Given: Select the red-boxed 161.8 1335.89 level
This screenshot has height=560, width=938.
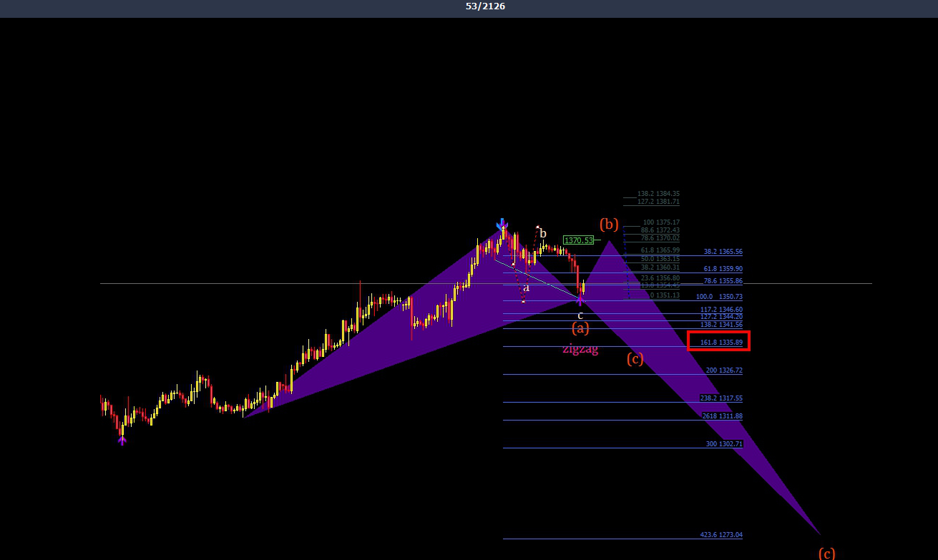Looking at the screenshot, I should pyautogui.click(x=718, y=342).
